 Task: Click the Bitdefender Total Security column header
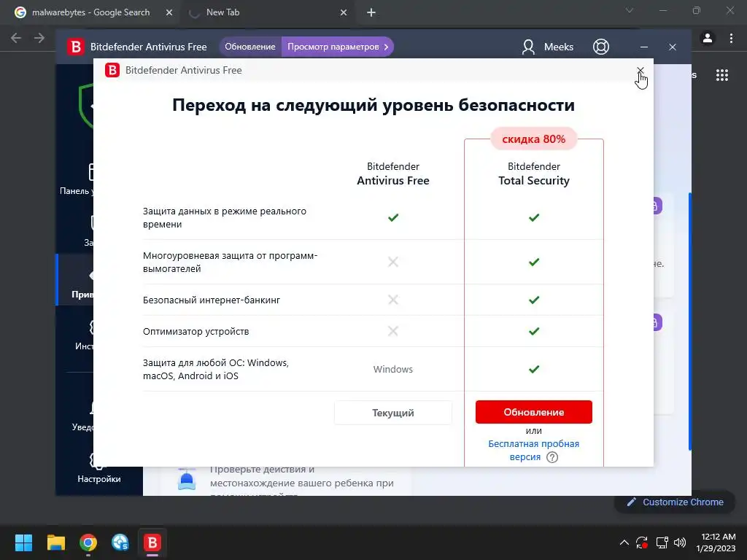pyautogui.click(x=533, y=174)
